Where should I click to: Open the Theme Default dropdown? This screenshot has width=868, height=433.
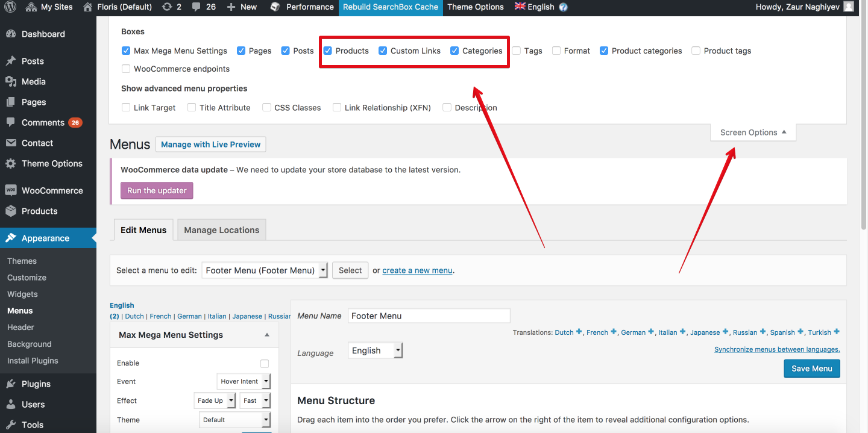point(234,420)
